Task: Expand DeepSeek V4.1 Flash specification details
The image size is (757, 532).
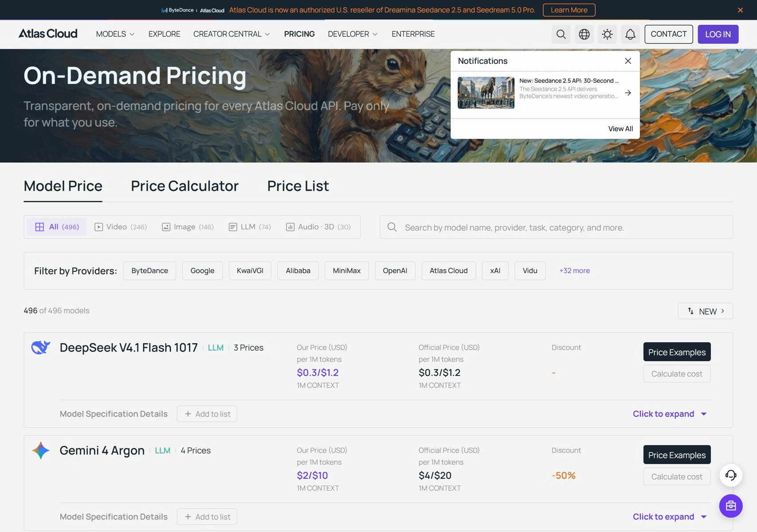Action: point(670,414)
